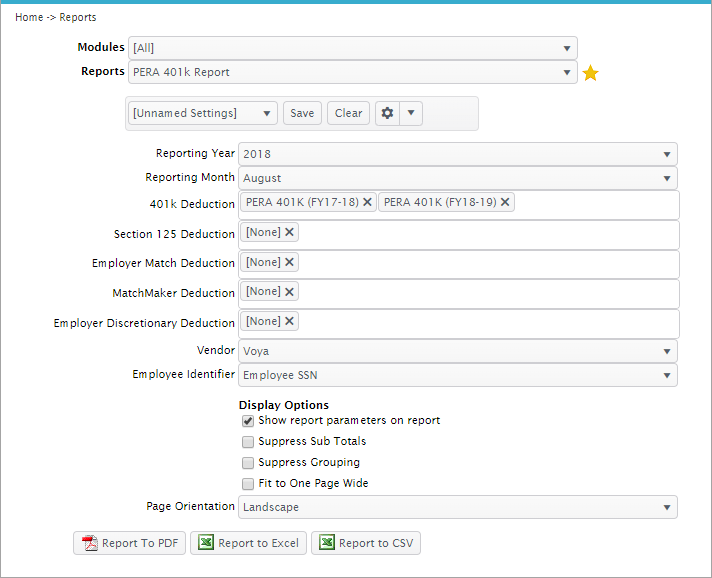Screen dimensions: 712x578
Task: Expand the Reporting Month dropdown
Action: click(457, 178)
